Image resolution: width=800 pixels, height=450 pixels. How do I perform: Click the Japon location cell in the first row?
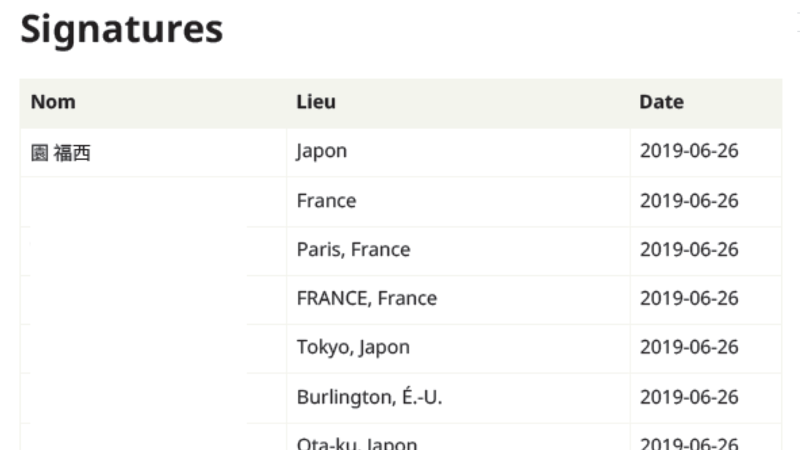coord(322,152)
